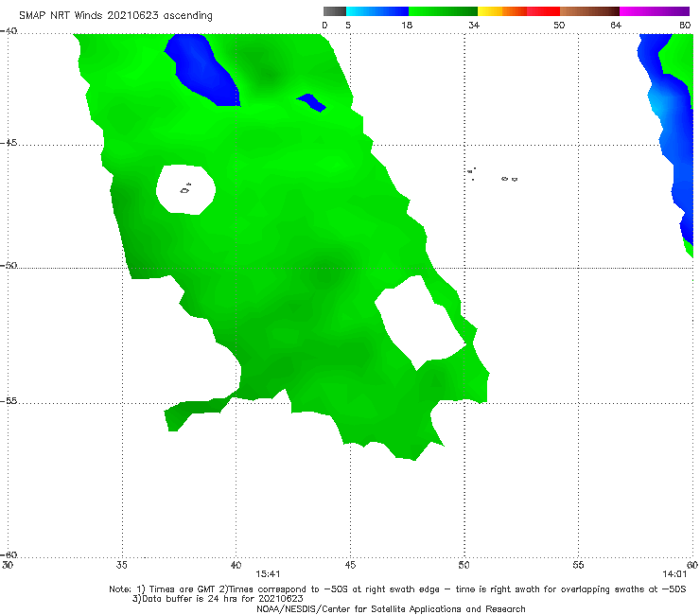The height and width of the screenshot is (615, 700).
Task: Click the large blue low-wind patch near 40E
Action: (x=203, y=72)
